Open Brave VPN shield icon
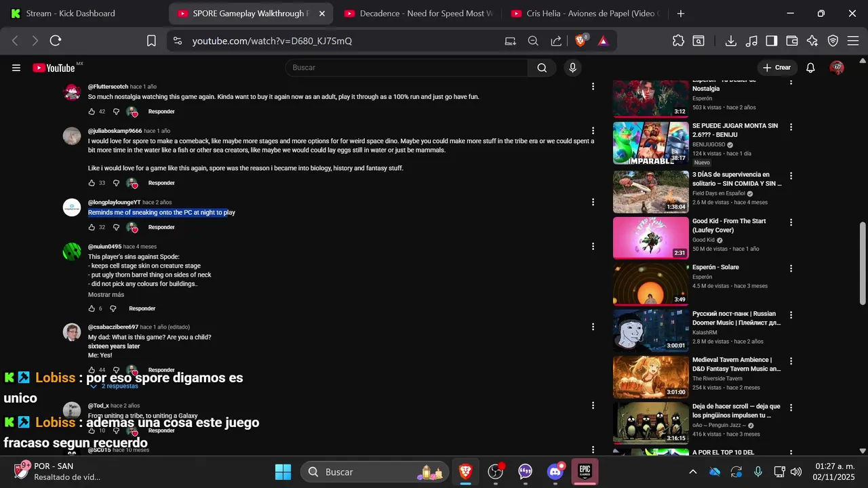Image resolution: width=868 pixels, height=488 pixels. click(833, 41)
